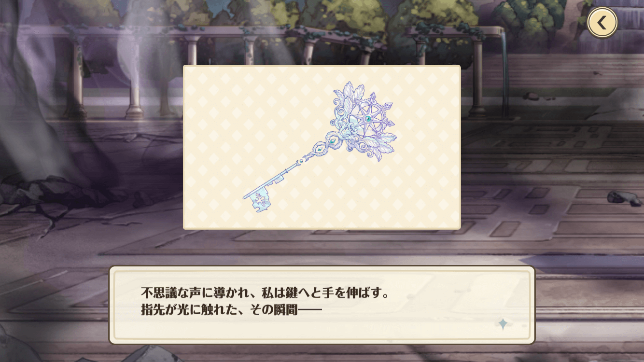The height and width of the screenshot is (362, 644).
Task: Click the teal gem in the key's star
Action: coord(368,118)
